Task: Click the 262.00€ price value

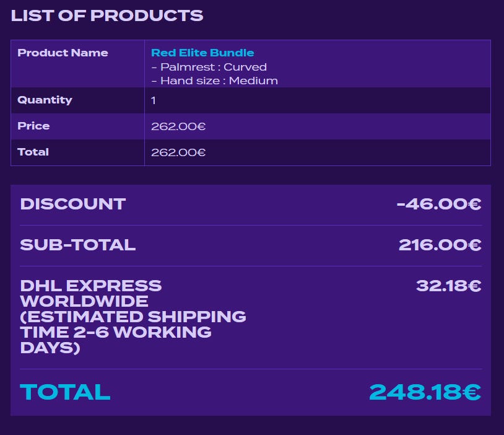Action: [x=178, y=126]
